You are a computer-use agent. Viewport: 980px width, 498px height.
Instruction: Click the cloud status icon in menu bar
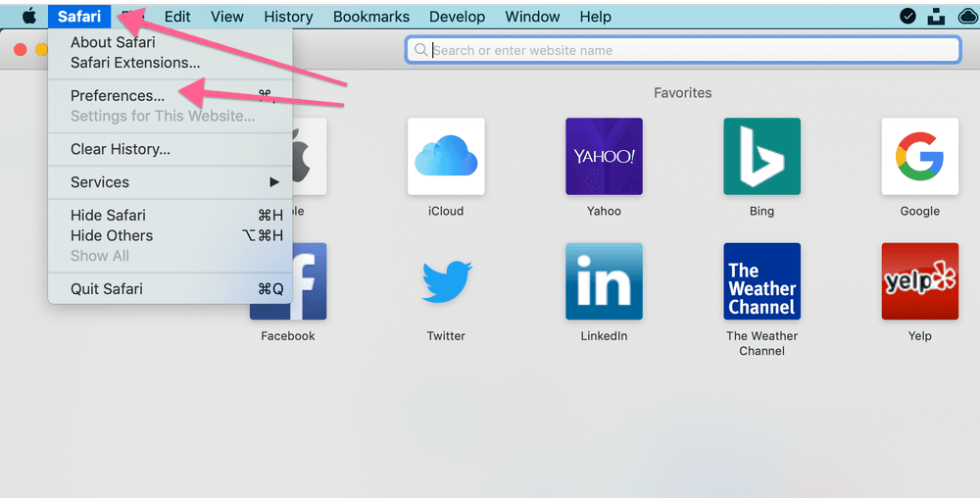pyautogui.click(x=968, y=17)
